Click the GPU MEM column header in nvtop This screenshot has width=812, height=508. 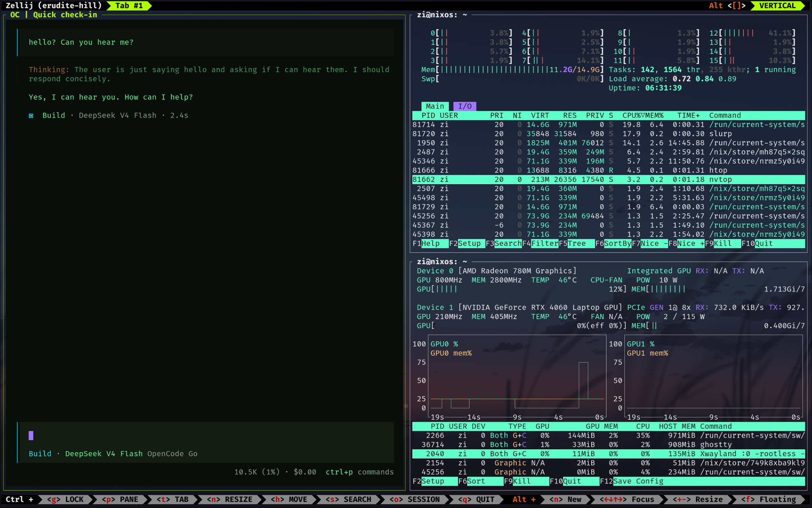click(602, 427)
